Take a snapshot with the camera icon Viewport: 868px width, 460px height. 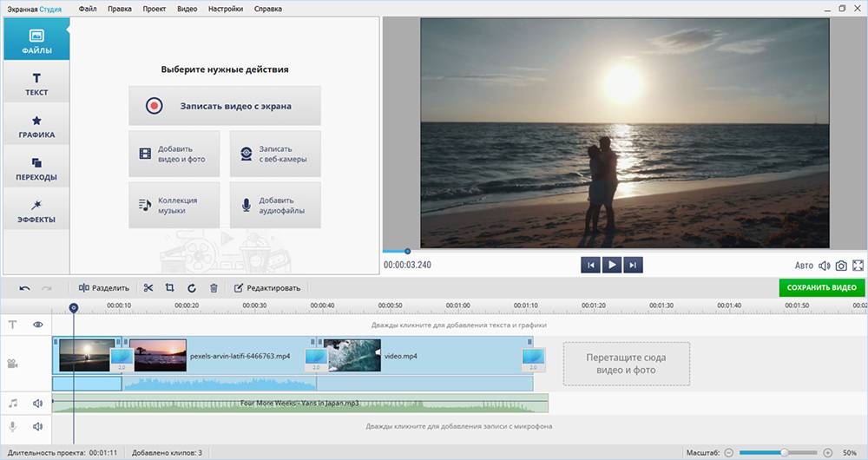840,266
